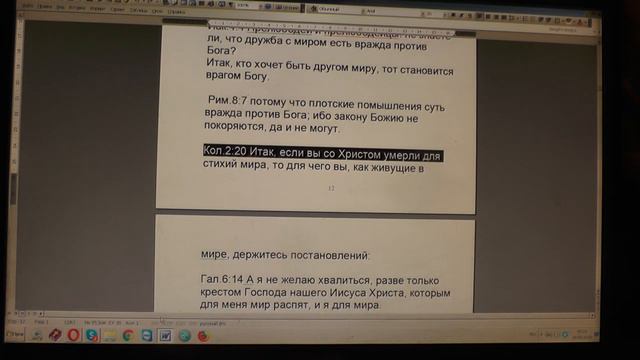Toggle bold formatting
The height and width of the screenshot is (360, 640).
coord(453,15)
